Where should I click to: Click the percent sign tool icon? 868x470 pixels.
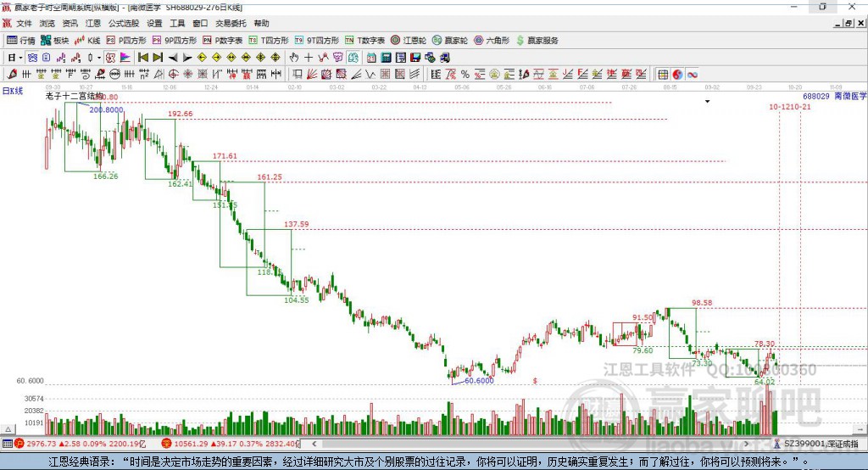click(465, 75)
